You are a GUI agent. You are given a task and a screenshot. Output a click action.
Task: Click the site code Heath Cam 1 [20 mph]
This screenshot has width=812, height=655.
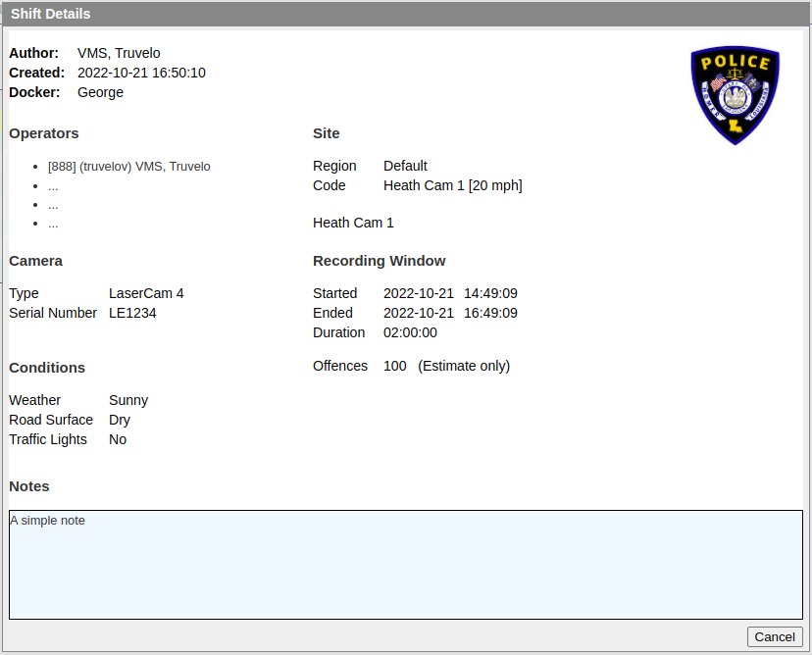[452, 185]
